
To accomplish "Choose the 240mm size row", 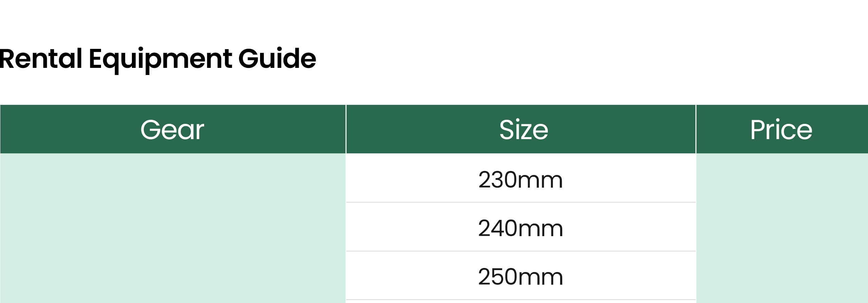I will 521,227.
